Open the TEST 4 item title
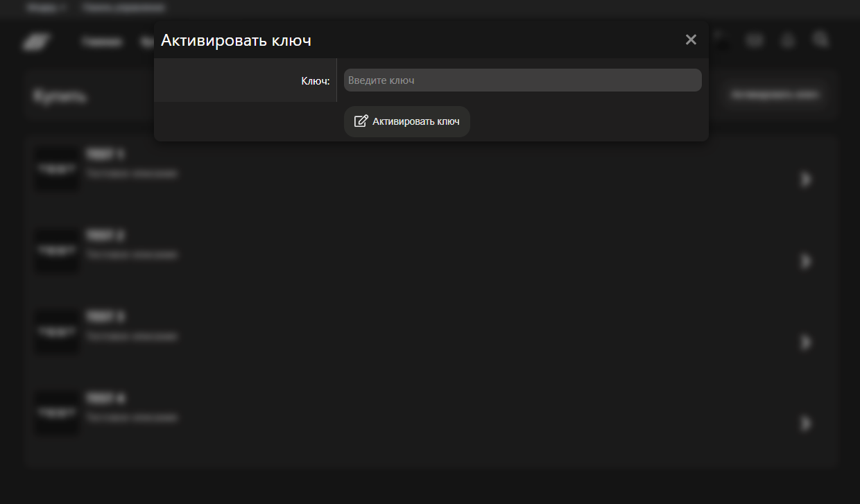Image resolution: width=860 pixels, height=504 pixels. [105, 399]
